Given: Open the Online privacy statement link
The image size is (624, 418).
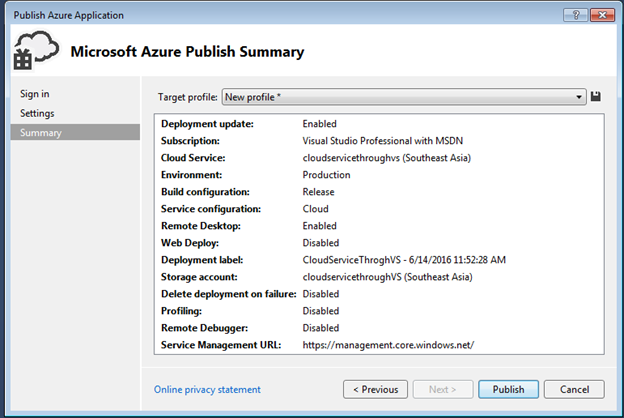Looking at the screenshot, I should pos(207,389).
